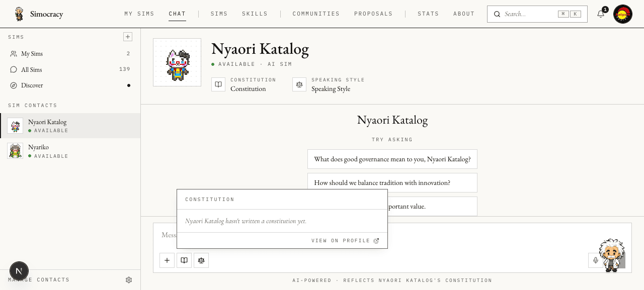The width and height of the screenshot is (644, 290).
Task: Go to the Sims nav tab
Action: click(x=219, y=14)
